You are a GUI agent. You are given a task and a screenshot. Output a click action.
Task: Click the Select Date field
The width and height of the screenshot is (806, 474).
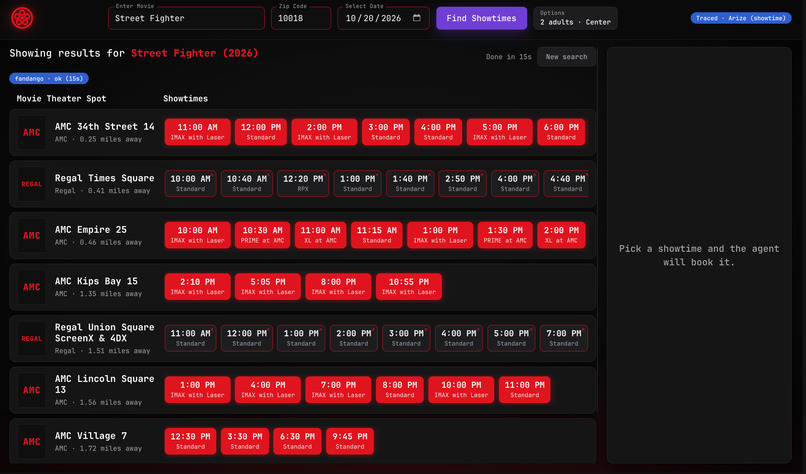pyautogui.click(x=383, y=18)
